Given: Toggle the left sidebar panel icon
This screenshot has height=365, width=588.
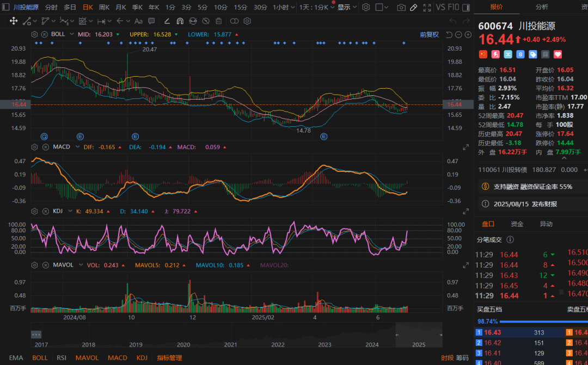Looking at the screenshot, I should pos(5,7).
